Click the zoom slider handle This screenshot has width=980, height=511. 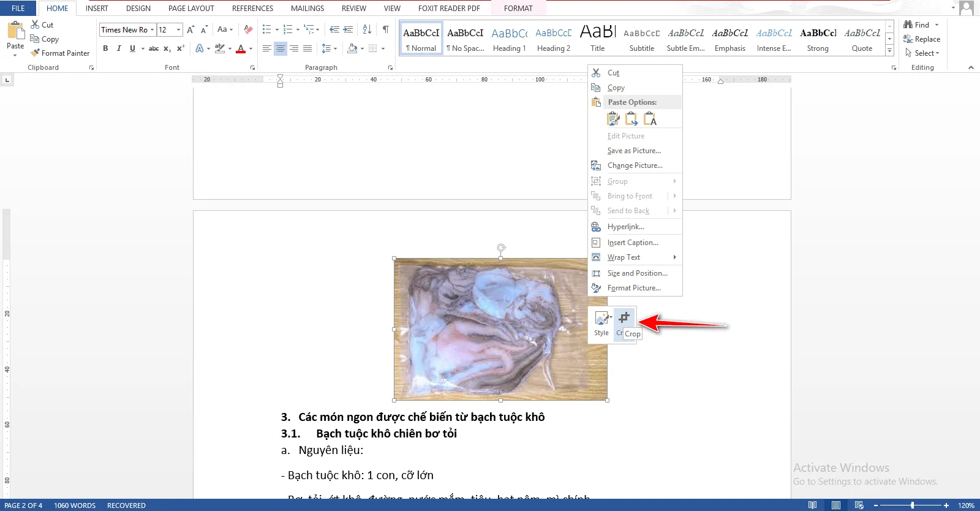click(912, 505)
